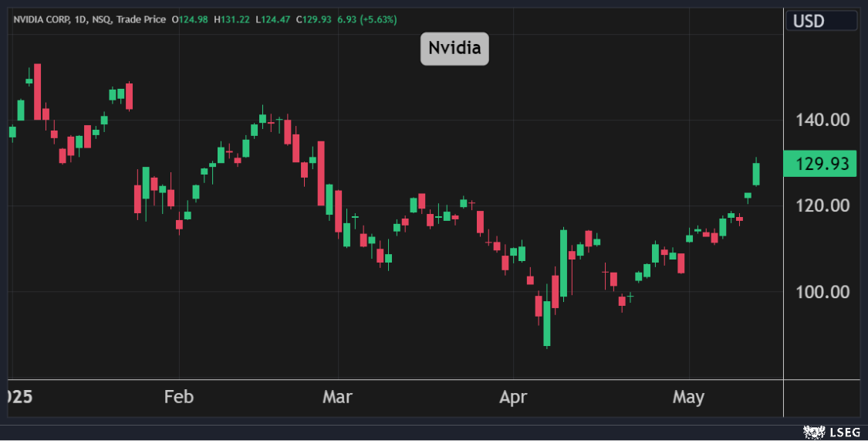
Task: Click the Feb label on time axis
Action: point(178,398)
